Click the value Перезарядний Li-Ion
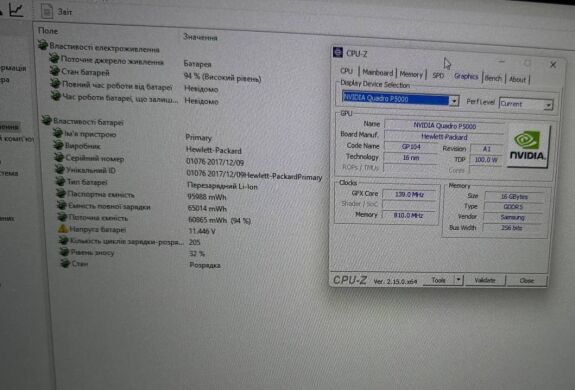The image size is (575, 390). point(222,186)
